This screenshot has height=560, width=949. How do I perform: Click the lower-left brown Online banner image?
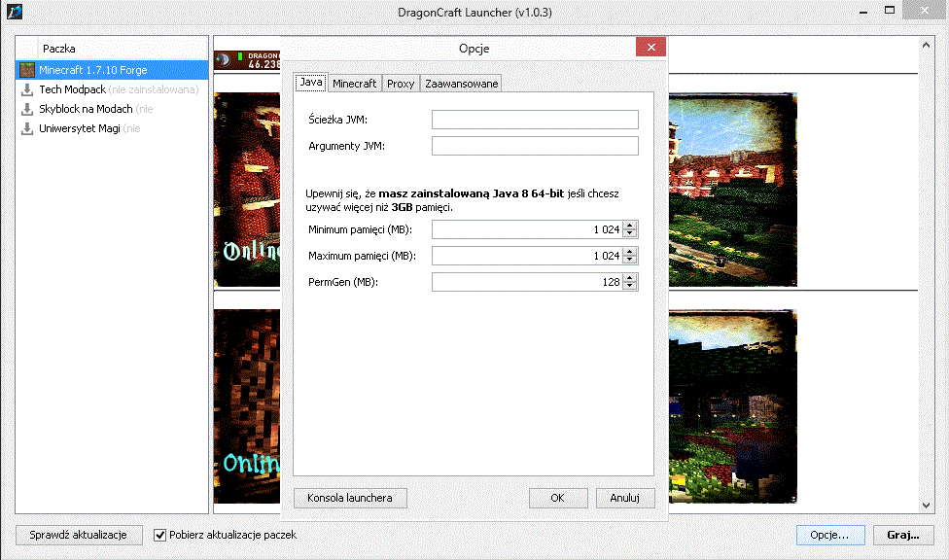pos(247,406)
